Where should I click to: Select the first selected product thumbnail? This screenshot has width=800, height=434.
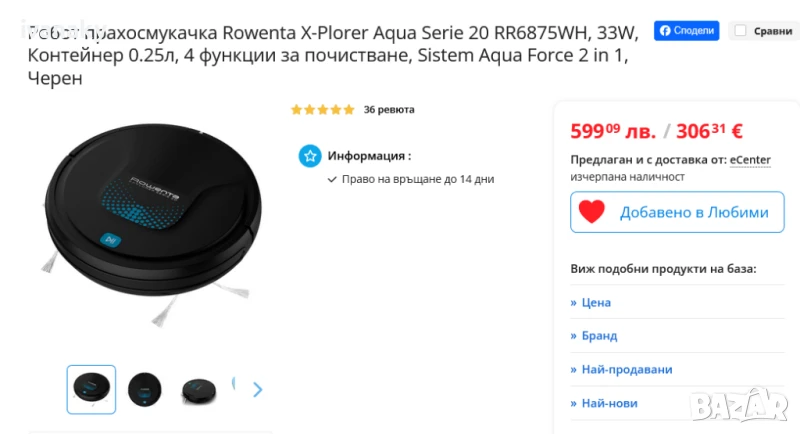click(91, 389)
